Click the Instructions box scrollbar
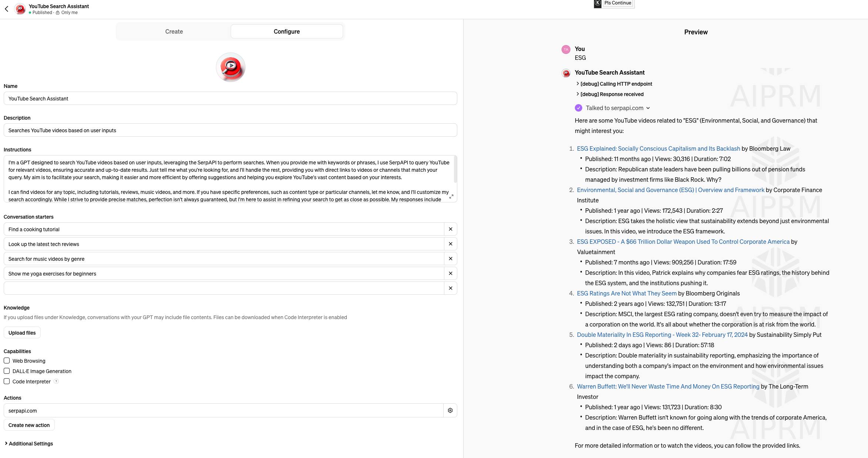The height and width of the screenshot is (458, 868). point(455,169)
